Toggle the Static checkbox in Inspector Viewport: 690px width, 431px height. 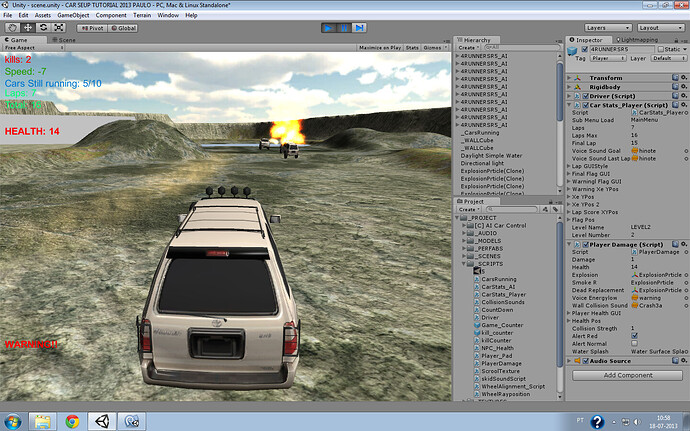tap(661, 49)
